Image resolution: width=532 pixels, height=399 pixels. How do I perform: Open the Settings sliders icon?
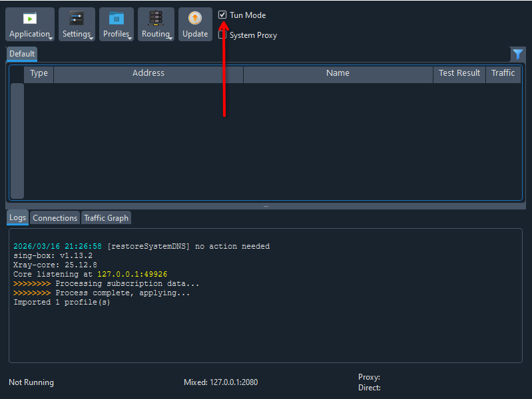77,19
